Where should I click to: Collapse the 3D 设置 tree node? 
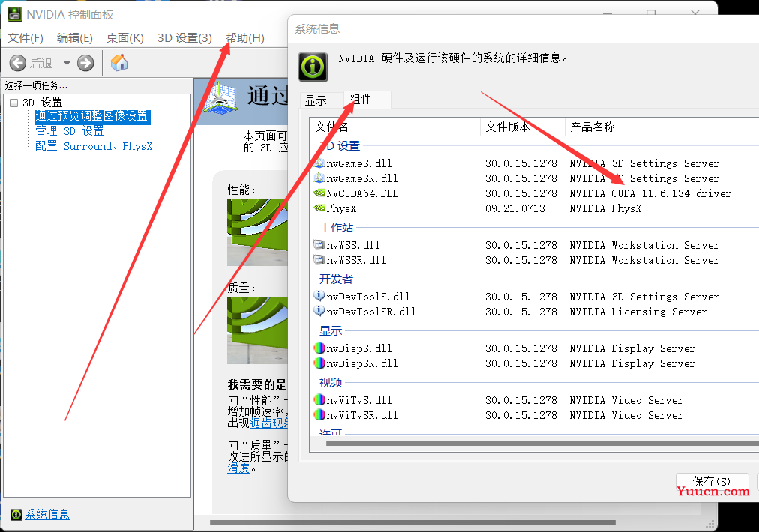[x=13, y=103]
